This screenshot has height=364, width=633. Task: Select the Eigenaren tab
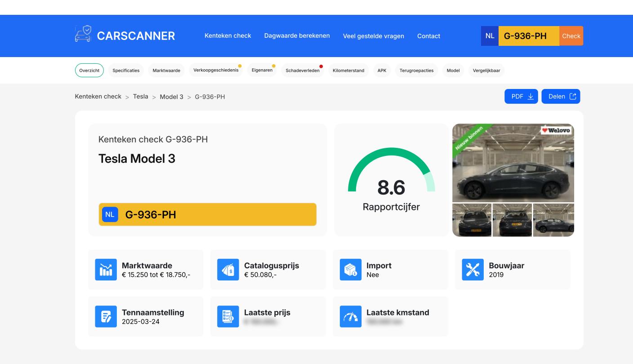pos(262,71)
